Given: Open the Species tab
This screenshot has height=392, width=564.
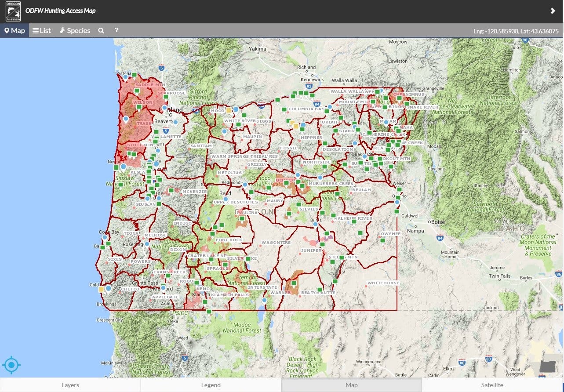Looking at the screenshot, I should point(75,30).
